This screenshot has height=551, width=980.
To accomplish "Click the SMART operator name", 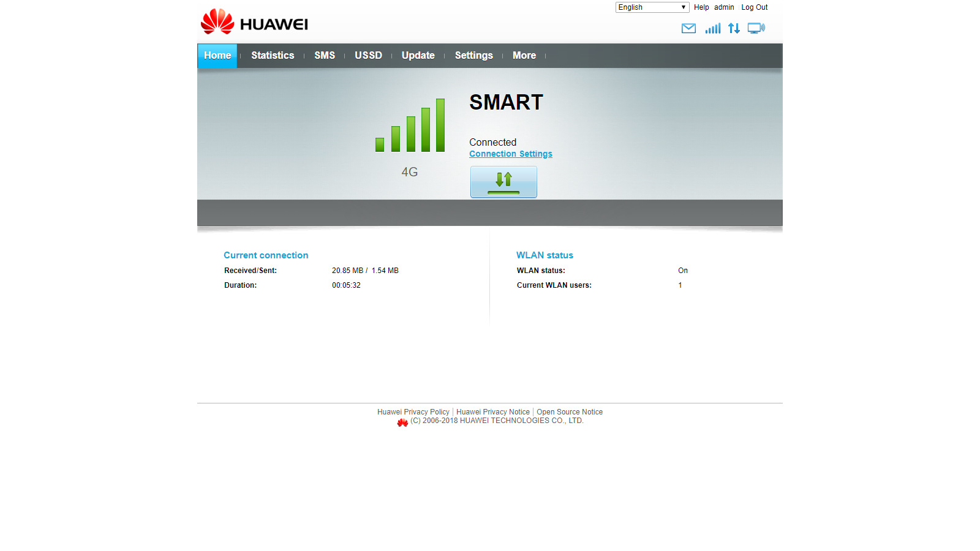I will 507,102.
